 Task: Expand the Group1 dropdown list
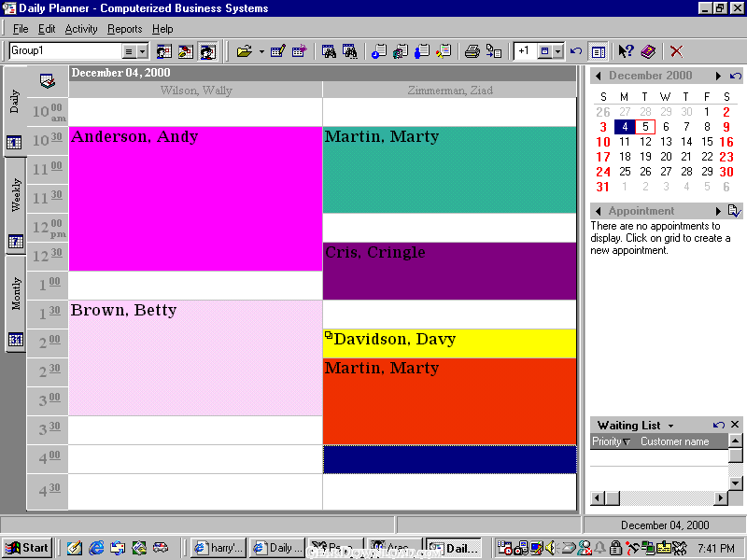pos(142,51)
